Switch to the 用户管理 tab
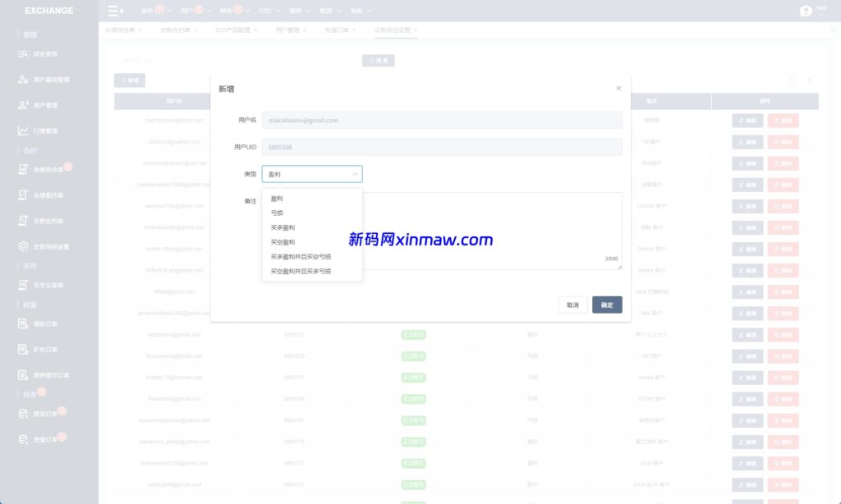 [287, 30]
